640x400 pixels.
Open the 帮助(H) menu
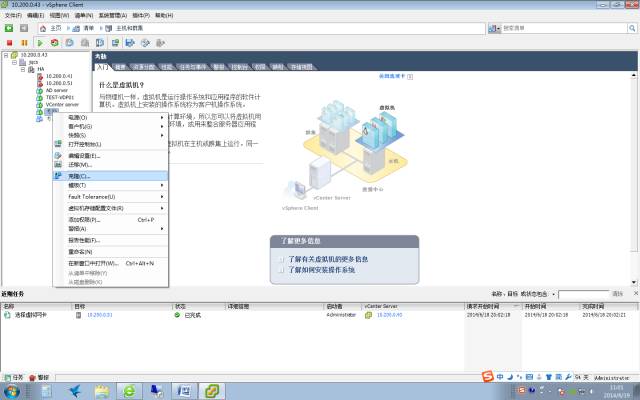click(164, 15)
